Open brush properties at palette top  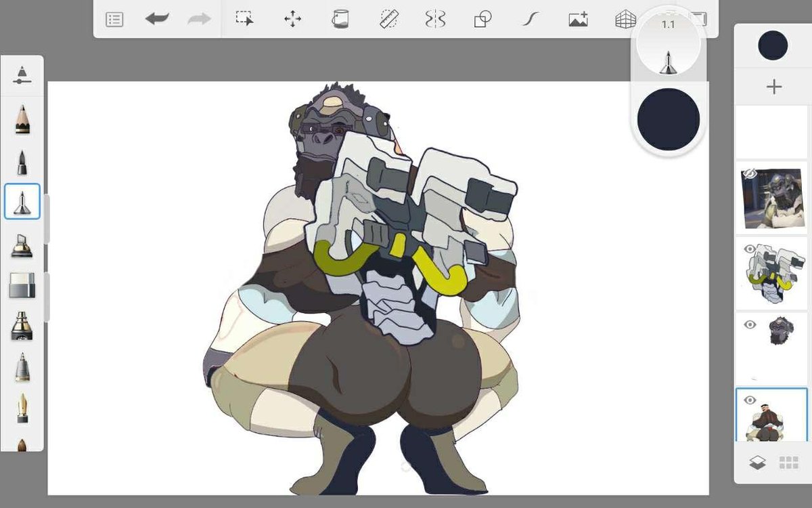click(22, 75)
